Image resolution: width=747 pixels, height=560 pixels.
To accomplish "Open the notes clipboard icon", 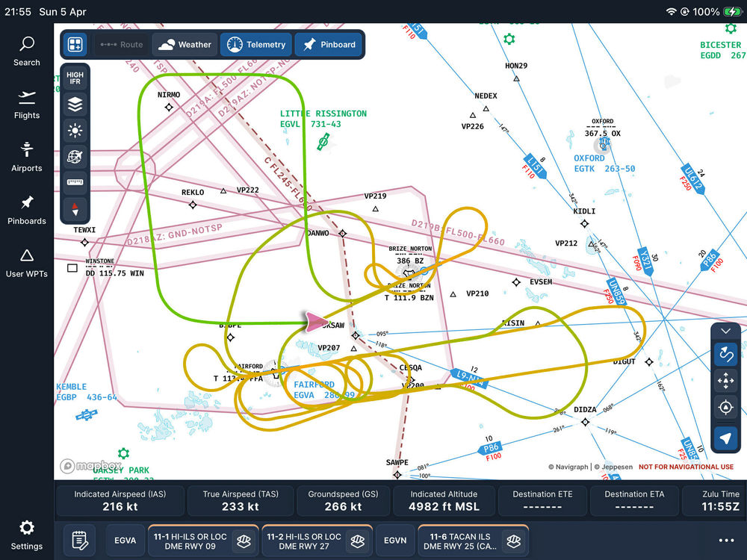I will 79,540.
